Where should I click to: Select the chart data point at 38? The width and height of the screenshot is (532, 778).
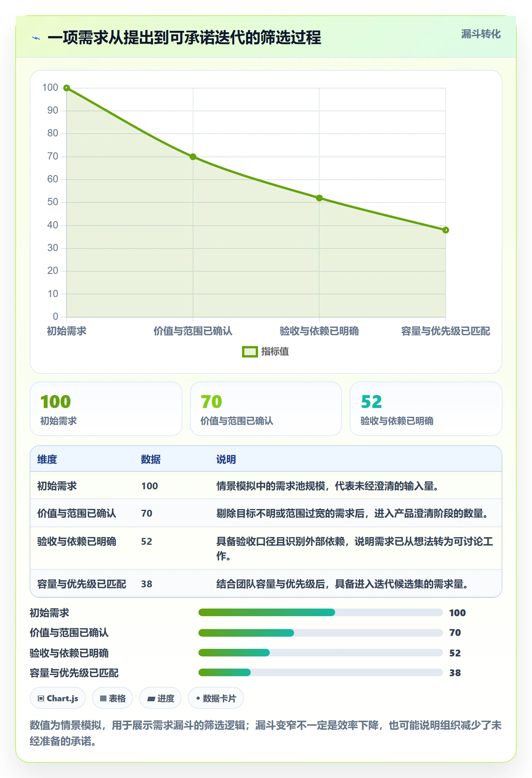click(446, 230)
